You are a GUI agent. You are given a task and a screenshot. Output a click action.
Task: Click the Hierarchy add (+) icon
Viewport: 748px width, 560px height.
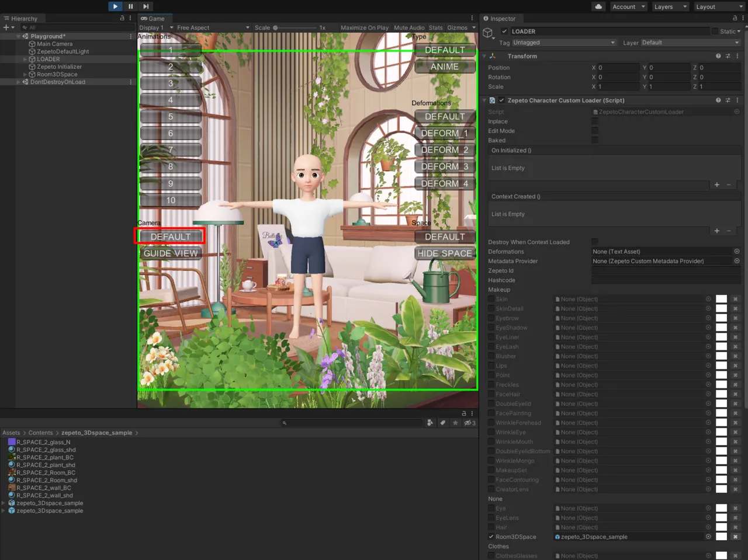6,27
